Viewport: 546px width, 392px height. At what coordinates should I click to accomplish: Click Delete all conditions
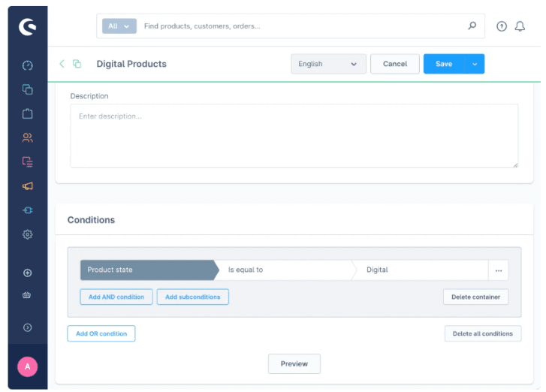[483, 333]
